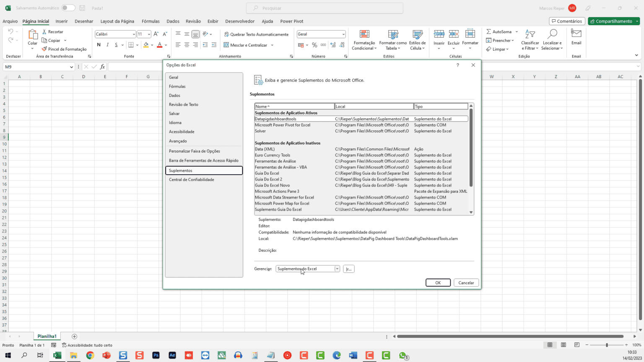Adjust the zoom slider
Viewport: 644px width, 362px height.
[608, 345]
